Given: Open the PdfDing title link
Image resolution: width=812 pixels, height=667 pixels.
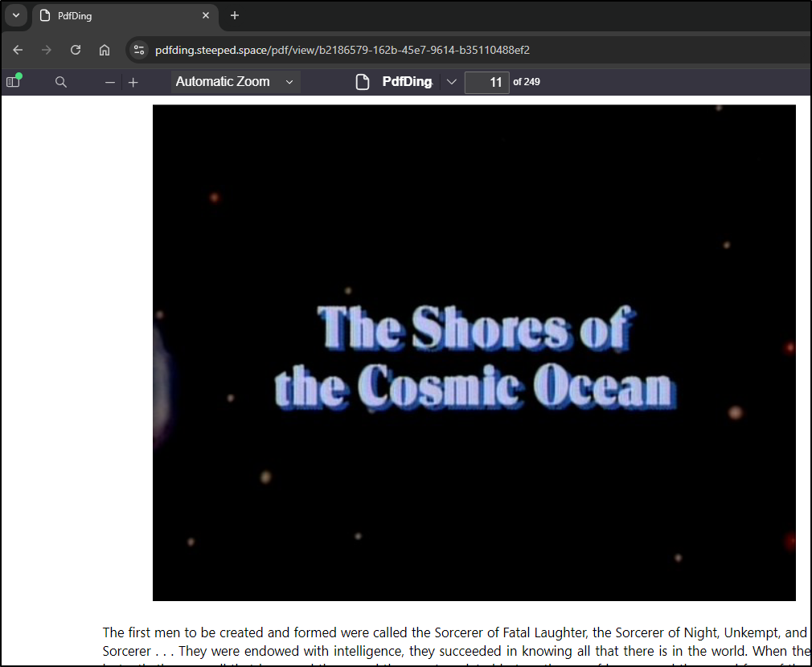Looking at the screenshot, I should tap(407, 82).
